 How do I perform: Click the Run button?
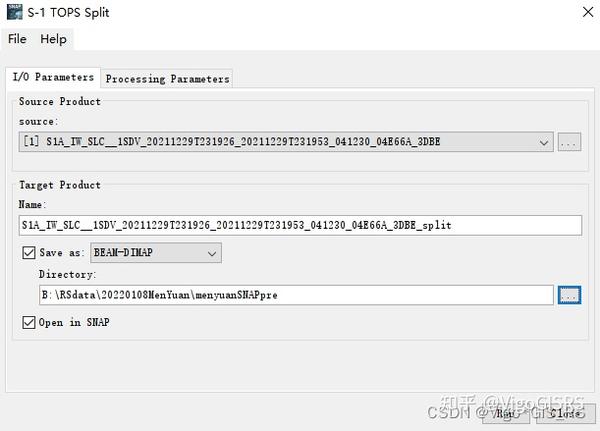point(506,411)
